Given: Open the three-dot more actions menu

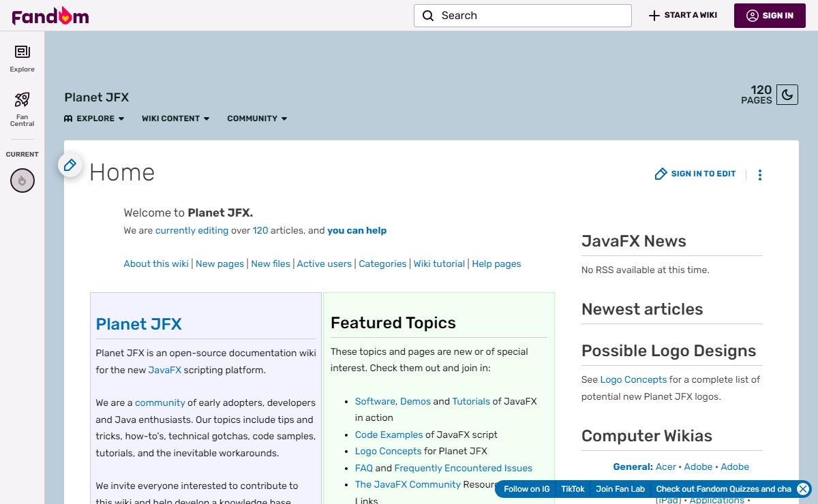Looking at the screenshot, I should click(x=760, y=175).
